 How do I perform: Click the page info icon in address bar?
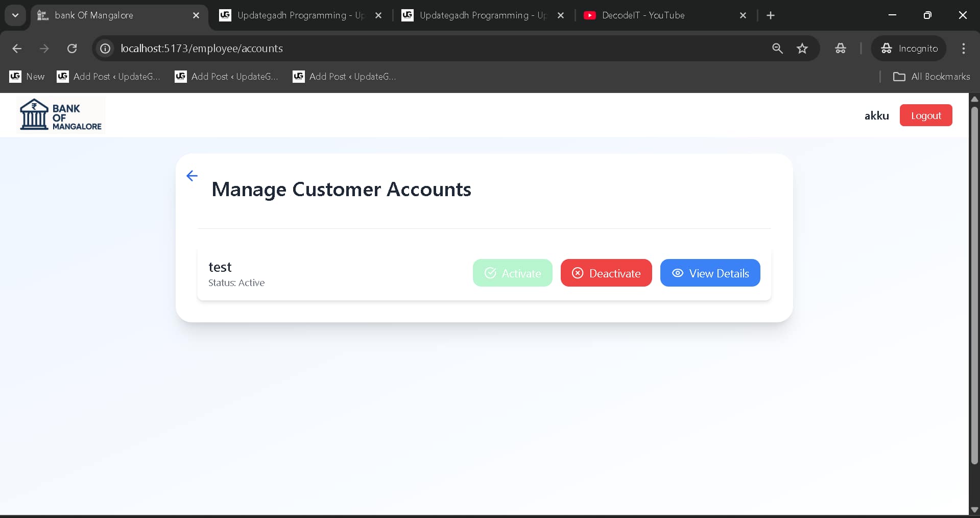coord(105,49)
